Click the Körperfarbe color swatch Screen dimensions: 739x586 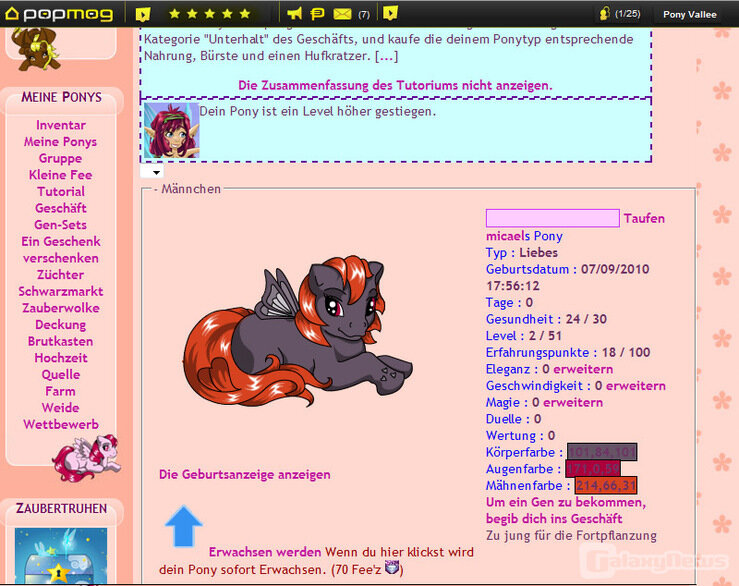602,452
